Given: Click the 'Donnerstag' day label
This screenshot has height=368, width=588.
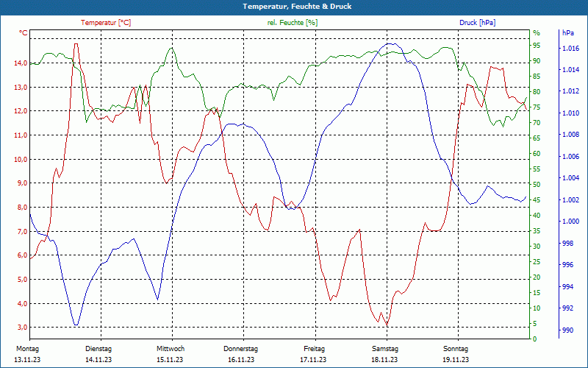Looking at the screenshot, I should tap(241, 349).
